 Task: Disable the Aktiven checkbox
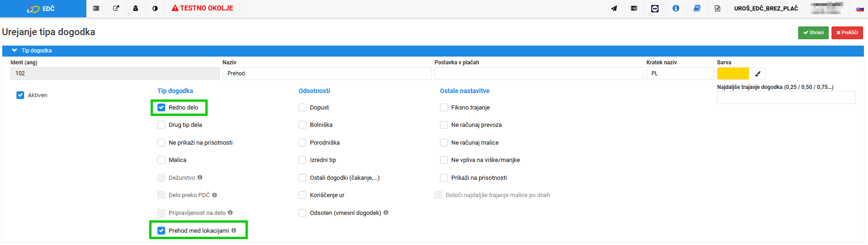pyautogui.click(x=20, y=95)
